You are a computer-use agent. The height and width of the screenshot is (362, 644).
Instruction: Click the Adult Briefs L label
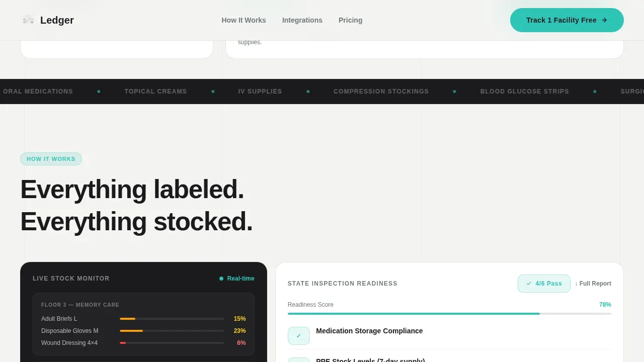point(59,319)
